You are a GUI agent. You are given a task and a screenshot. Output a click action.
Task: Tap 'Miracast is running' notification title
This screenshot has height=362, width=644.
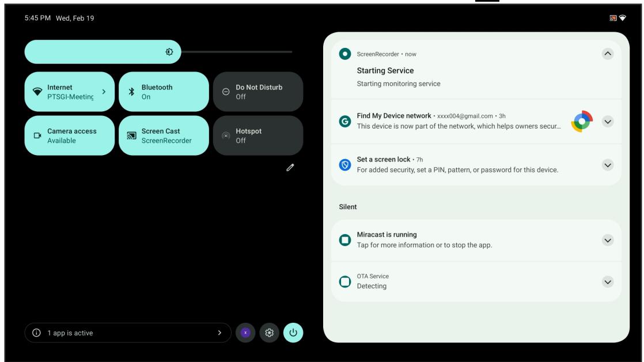coord(387,235)
